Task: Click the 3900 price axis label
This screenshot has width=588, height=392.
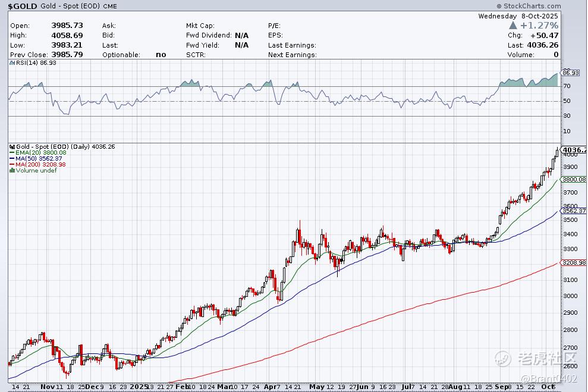Action: [x=570, y=167]
